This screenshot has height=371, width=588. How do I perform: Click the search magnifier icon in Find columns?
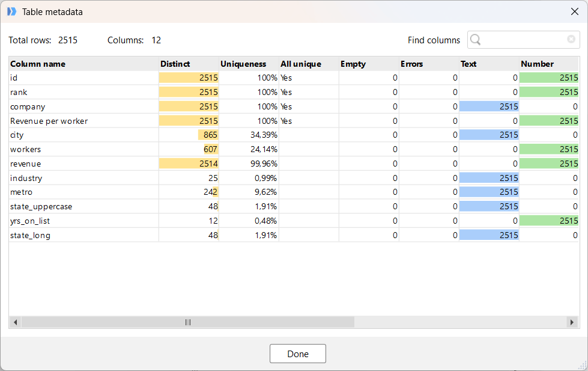click(x=475, y=40)
